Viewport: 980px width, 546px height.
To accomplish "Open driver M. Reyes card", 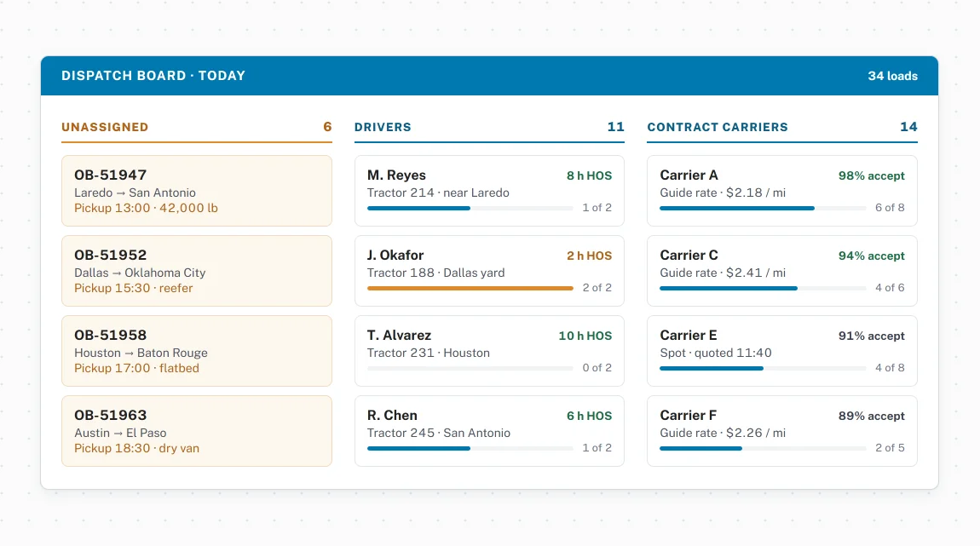I will click(x=489, y=191).
